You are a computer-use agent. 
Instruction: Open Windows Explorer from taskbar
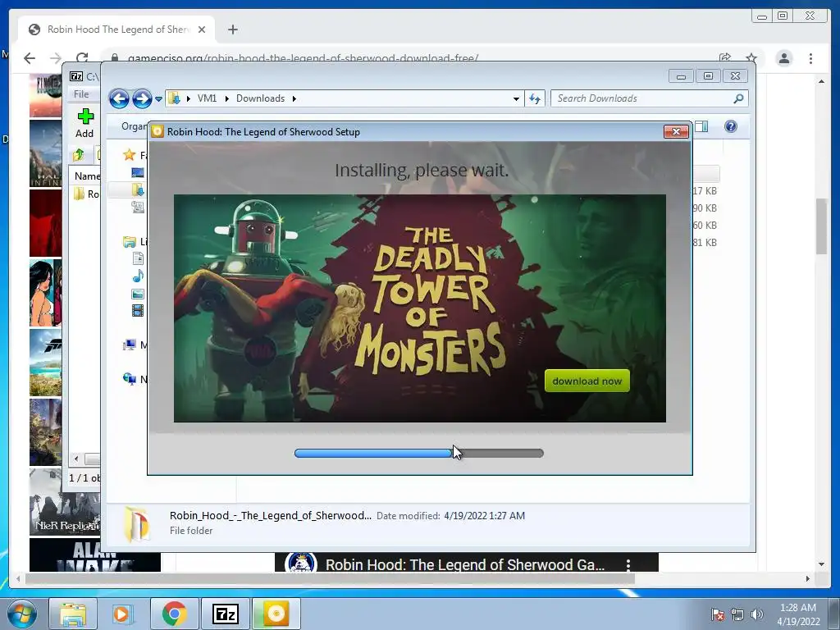coord(73,614)
